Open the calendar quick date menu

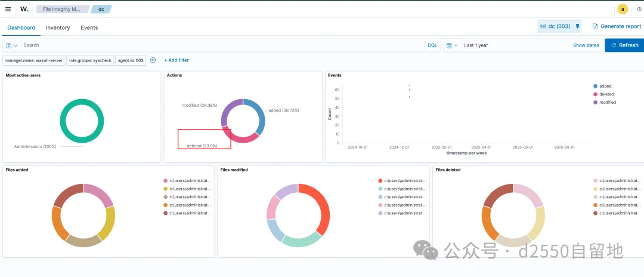451,45
